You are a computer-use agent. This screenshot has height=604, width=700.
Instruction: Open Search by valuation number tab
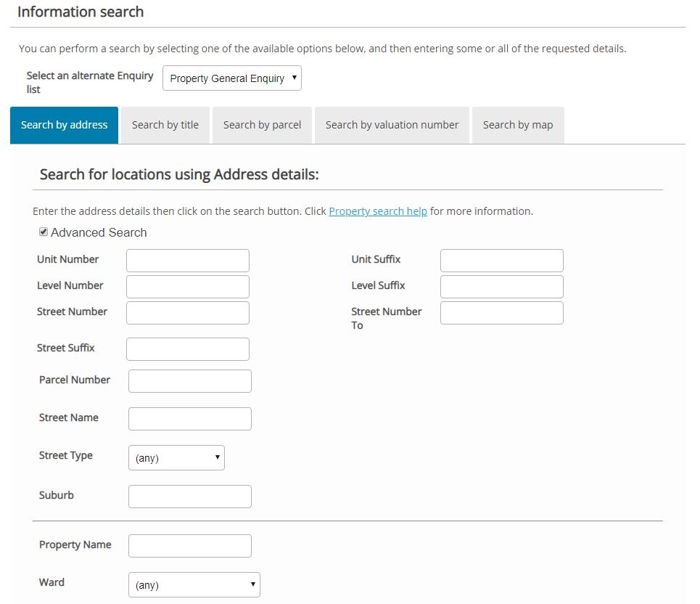tap(392, 125)
